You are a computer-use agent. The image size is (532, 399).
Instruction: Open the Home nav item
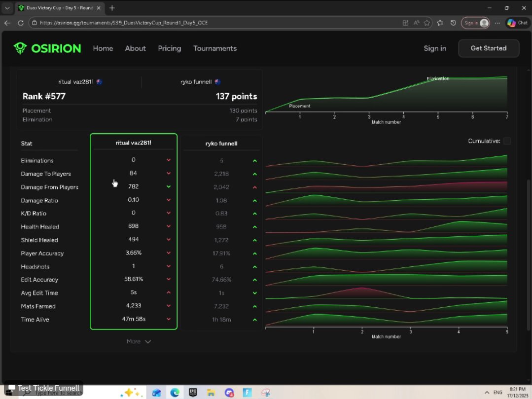click(103, 48)
